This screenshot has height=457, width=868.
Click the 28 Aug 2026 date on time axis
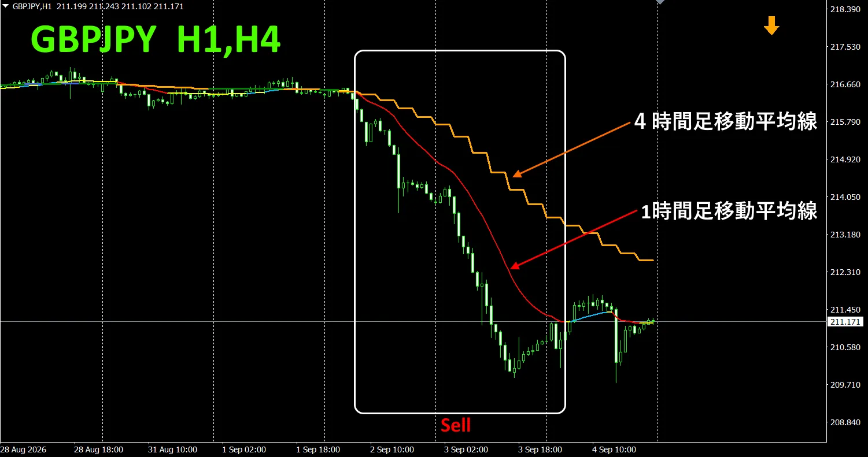point(24,449)
